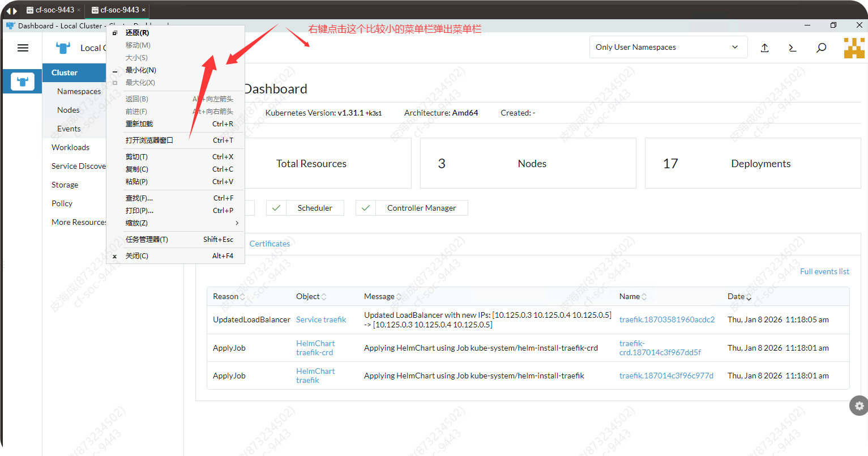Sort events by Date column

pyautogui.click(x=739, y=296)
